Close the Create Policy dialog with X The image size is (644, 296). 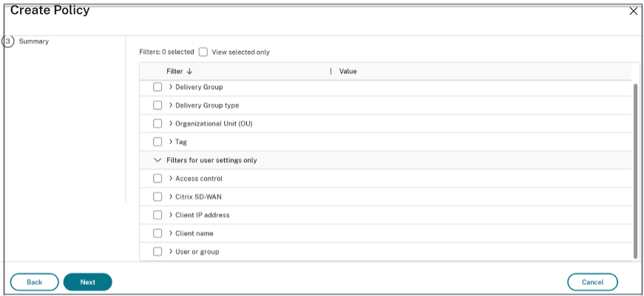click(633, 11)
